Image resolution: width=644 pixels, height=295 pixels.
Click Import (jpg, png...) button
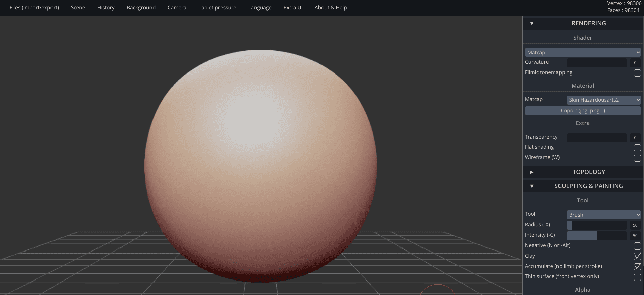[x=583, y=111]
